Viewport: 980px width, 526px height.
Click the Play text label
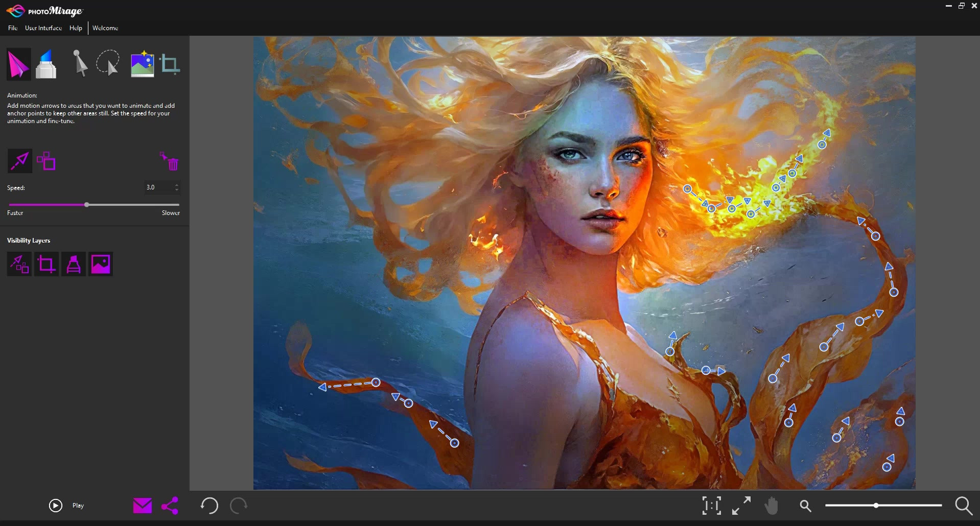pyautogui.click(x=78, y=506)
